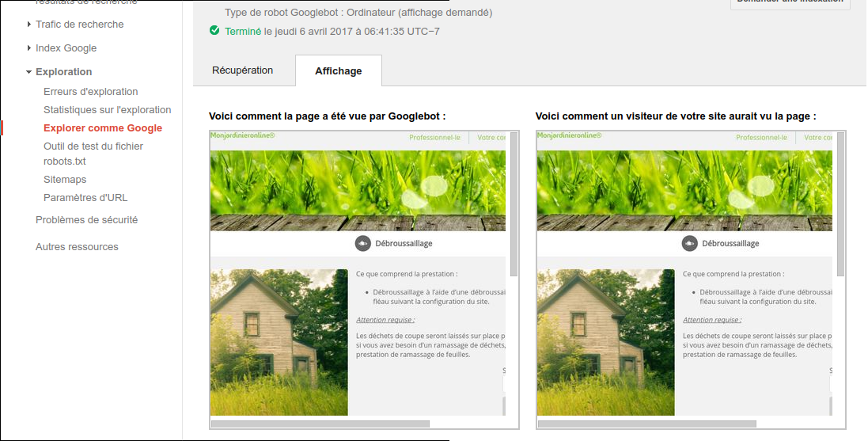The image size is (868, 441).
Task: Click the green Terminé check icon
Action: (214, 30)
